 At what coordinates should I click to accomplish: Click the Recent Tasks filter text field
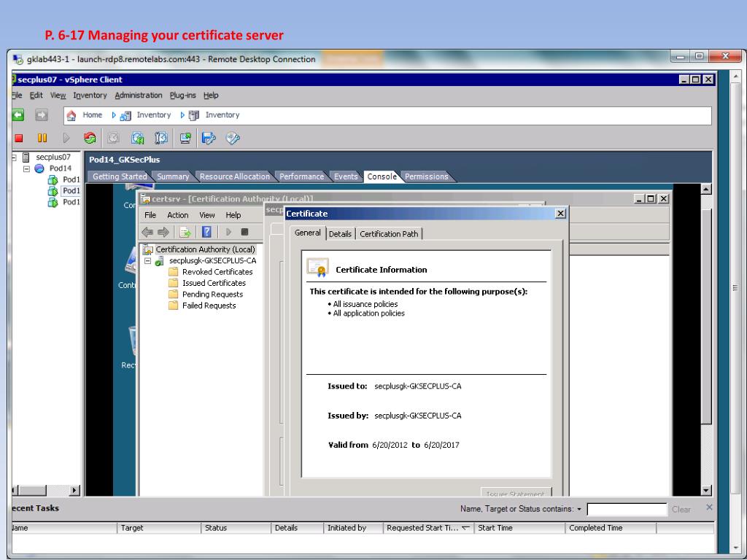coord(627,510)
